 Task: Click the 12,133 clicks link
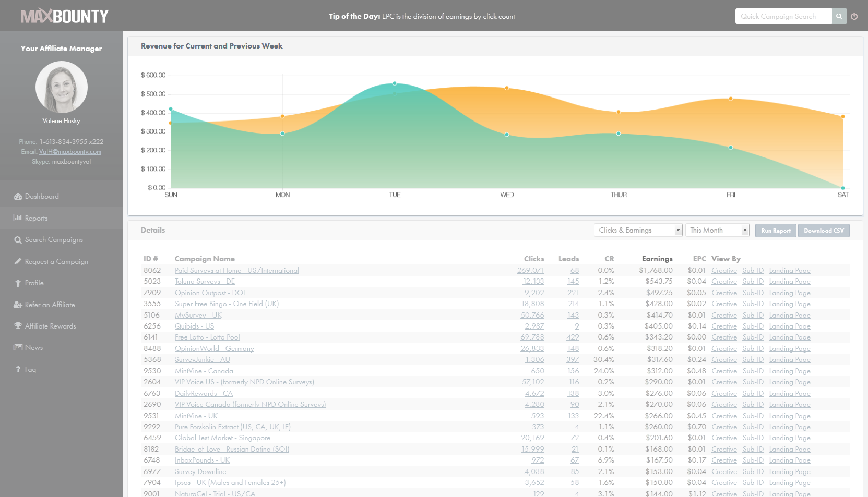point(533,281)
